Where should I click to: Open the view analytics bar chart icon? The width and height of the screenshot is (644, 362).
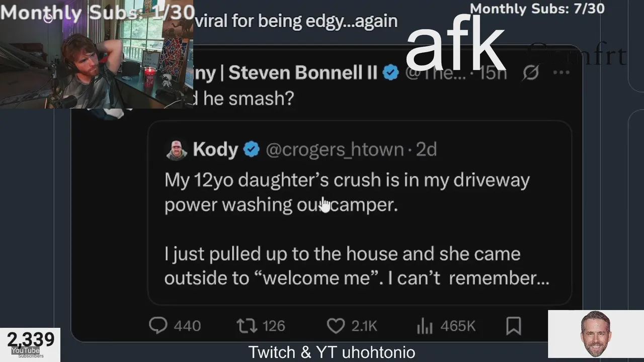point(425,326)
